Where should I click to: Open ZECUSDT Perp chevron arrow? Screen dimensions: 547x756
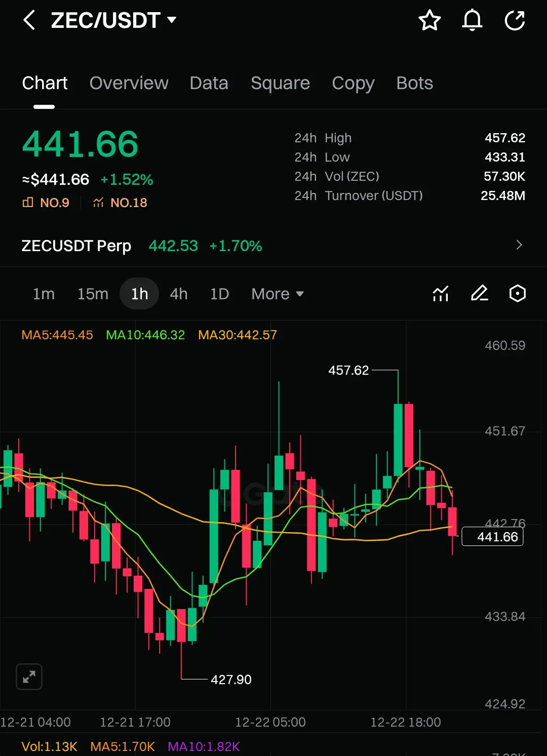click(x=519, y=245)
